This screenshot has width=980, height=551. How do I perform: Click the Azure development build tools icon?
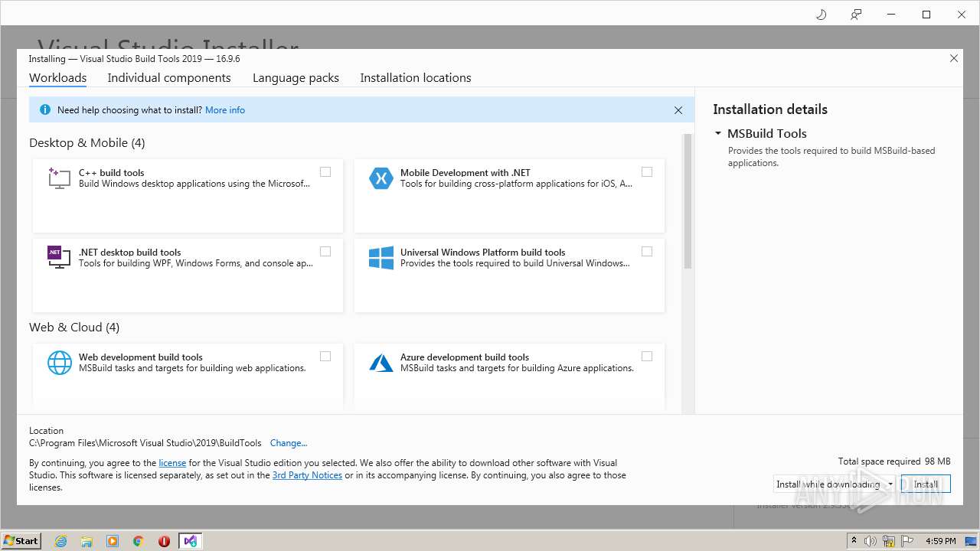tap(381, 362)
